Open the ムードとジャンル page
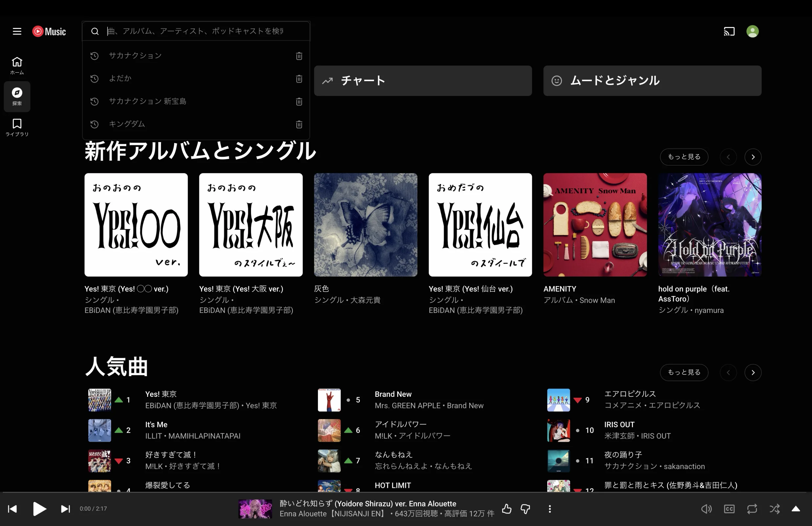812x526 pixels. 652,81
